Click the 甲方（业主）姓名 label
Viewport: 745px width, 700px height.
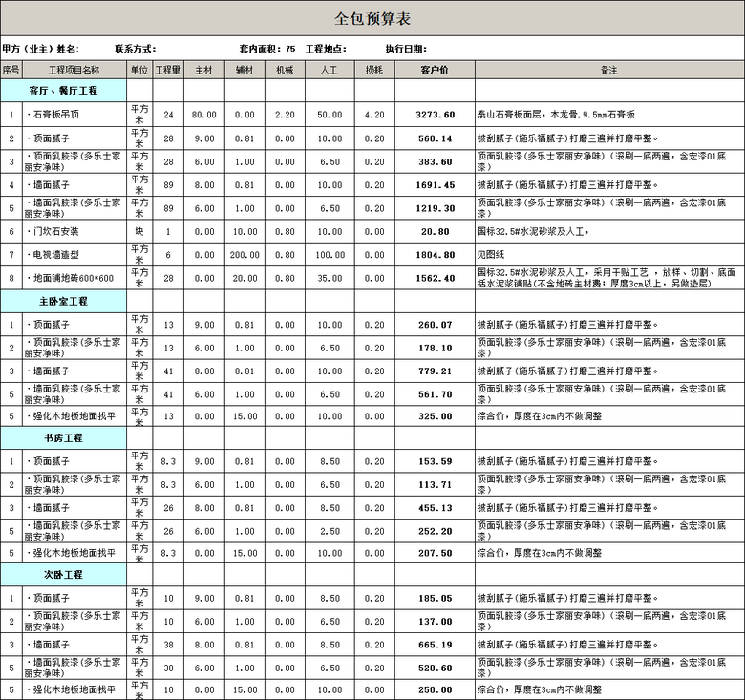(40, 49)
